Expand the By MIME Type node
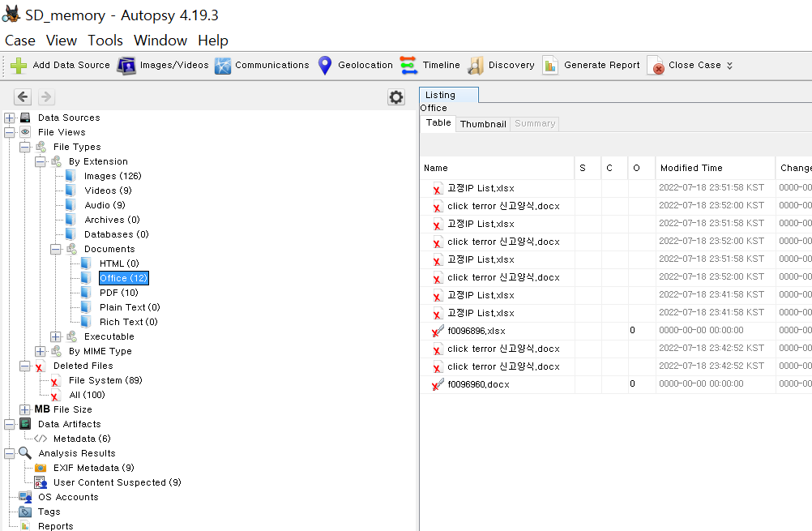The image size is (812, 531). (x=41, y=351)
